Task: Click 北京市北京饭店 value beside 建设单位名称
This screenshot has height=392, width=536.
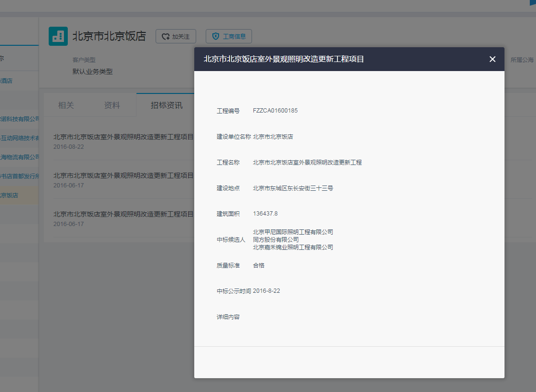Action: (x=273, y=136)
